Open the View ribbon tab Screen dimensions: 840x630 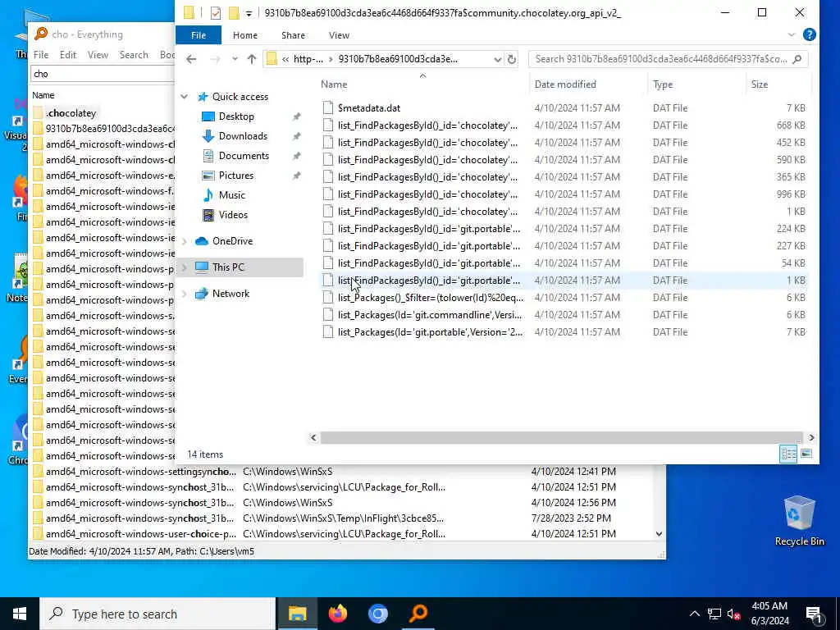click(x=339, y=34)
